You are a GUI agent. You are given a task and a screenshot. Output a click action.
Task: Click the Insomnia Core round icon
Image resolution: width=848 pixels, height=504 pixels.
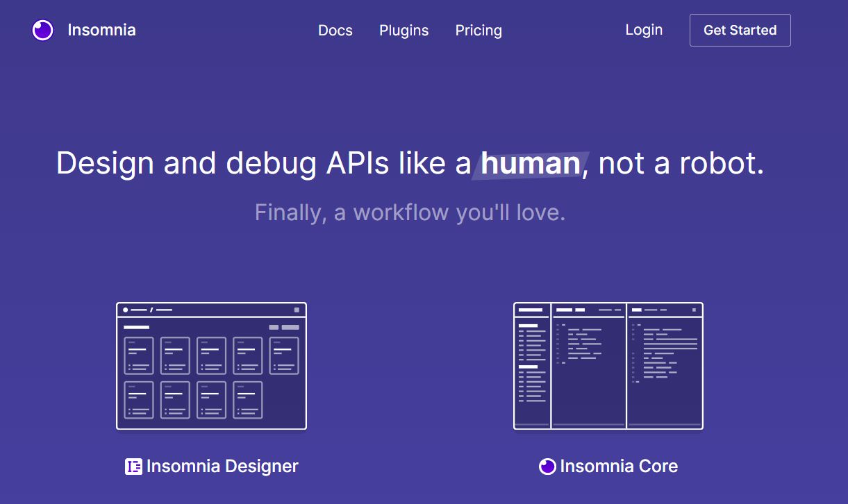547,467
